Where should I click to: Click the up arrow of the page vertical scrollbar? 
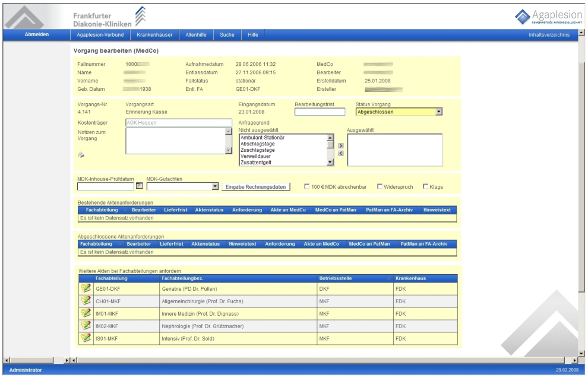pos(581,33)
